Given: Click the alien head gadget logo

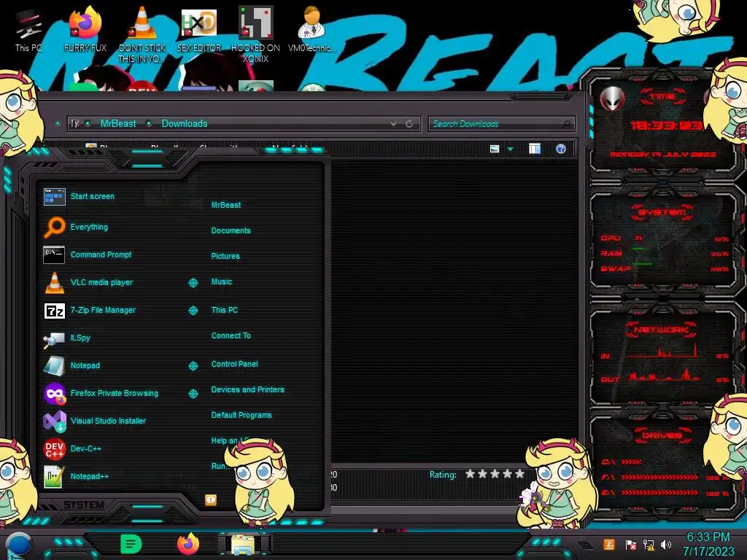Looking at the screenshot, I should 612,99.
